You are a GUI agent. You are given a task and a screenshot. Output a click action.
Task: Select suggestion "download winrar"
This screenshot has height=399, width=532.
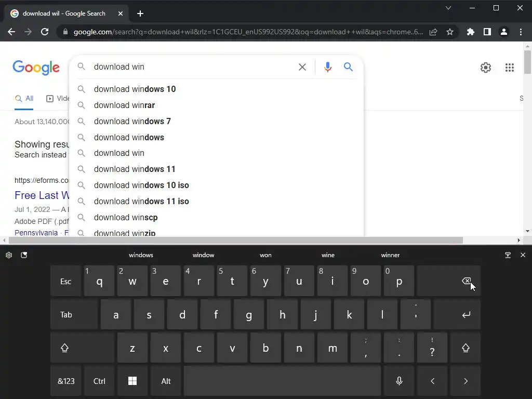pos(216,105)
